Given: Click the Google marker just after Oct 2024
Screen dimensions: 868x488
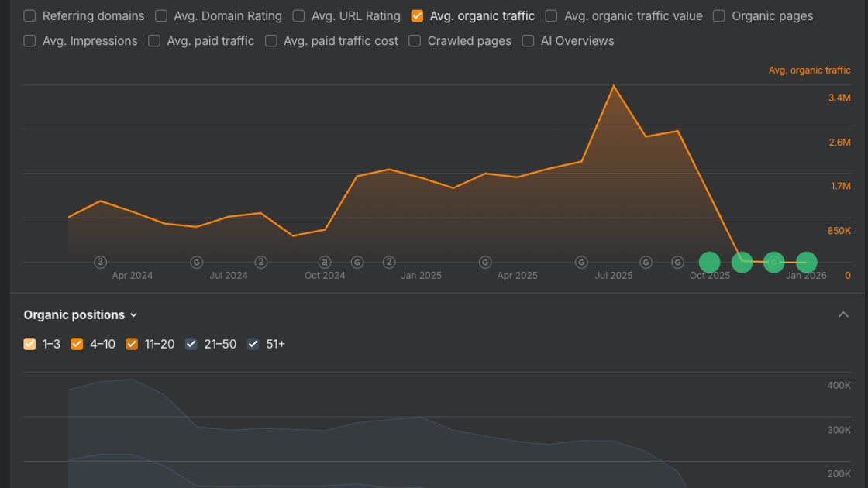Looking at the screenshot, I should pyautogui.click(x=357, y=263).
